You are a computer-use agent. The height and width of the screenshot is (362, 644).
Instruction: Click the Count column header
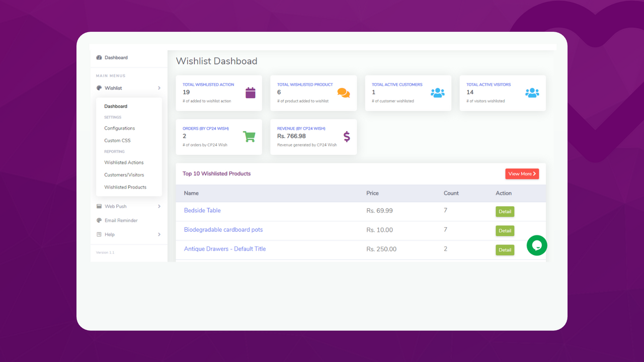(451, 193)
